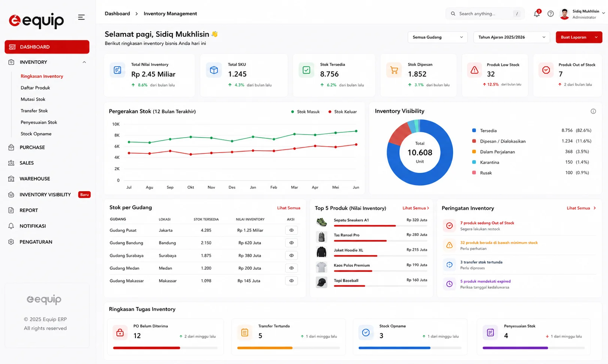This screenshot has height=364, width=608.
Task: Click the Stok Dipesan cart icon
Action: point(394,70)
